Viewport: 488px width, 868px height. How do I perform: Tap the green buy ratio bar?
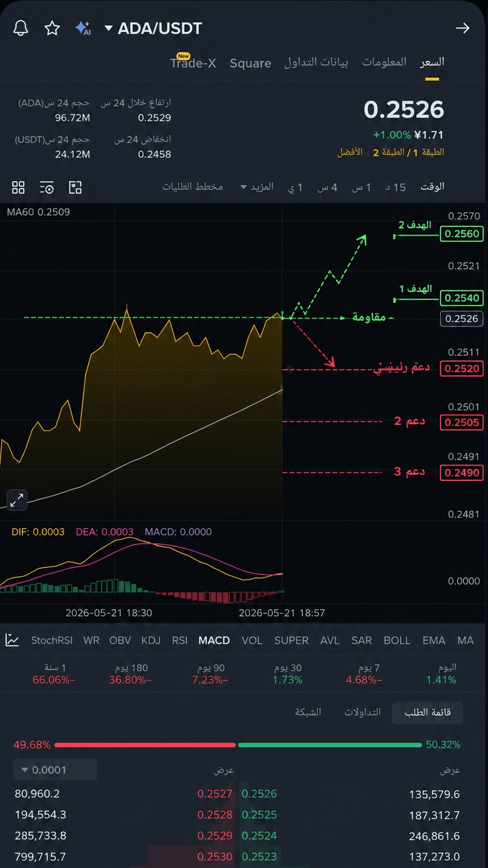pos(330,745)
